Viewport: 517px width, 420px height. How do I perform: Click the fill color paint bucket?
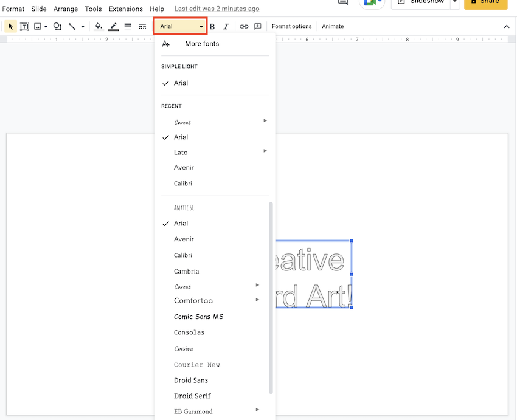(x=99, y=26)
